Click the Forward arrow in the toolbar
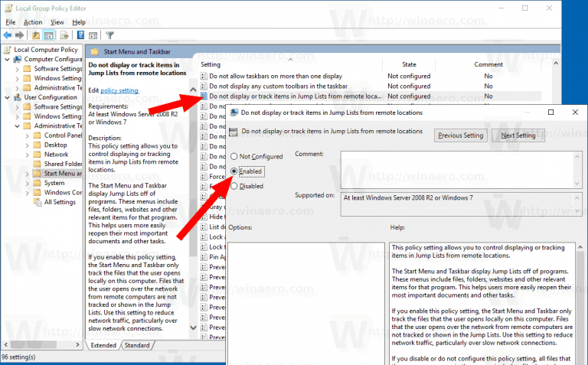588x365 pixels. pyautogui.click(x=21, y=35)
